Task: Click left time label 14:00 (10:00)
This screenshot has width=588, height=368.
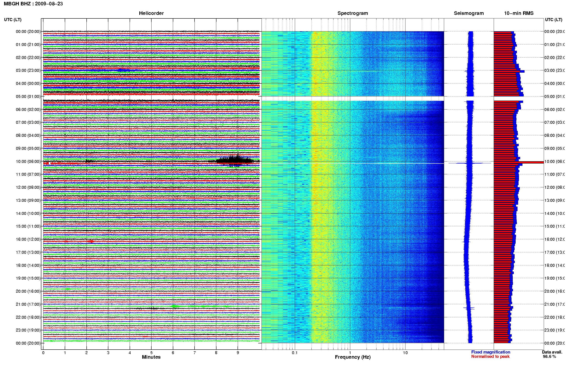Action: tap(28, 213)
